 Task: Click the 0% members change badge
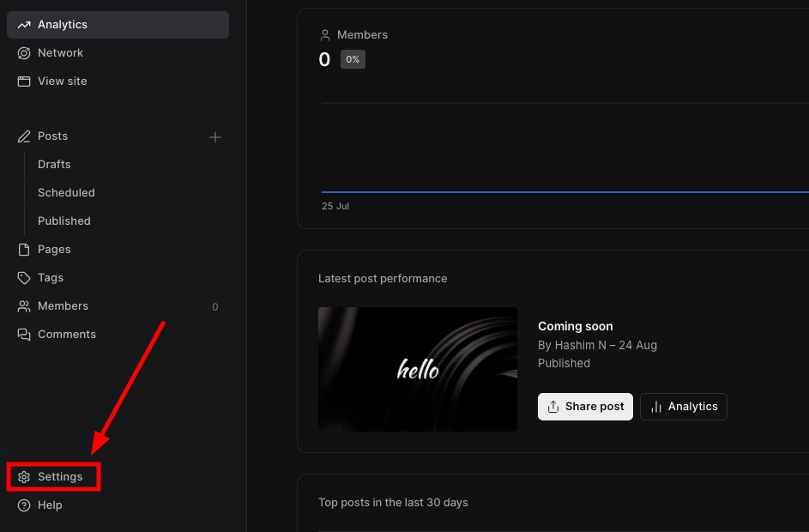[x=353, y=59]
